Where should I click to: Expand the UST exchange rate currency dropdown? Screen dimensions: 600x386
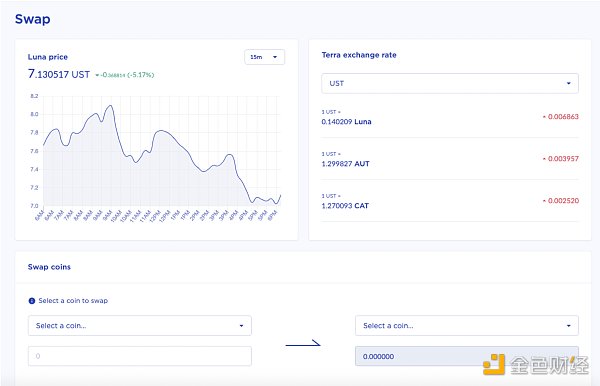click(450, 83)
